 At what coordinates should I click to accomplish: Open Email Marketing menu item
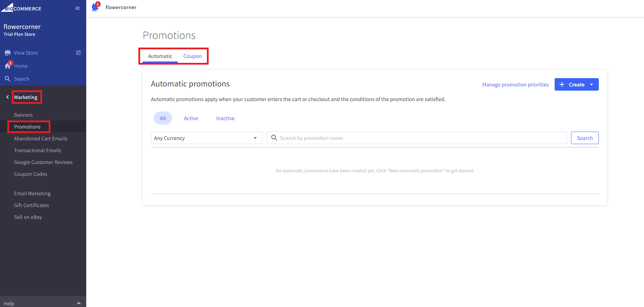click(32, 193)
